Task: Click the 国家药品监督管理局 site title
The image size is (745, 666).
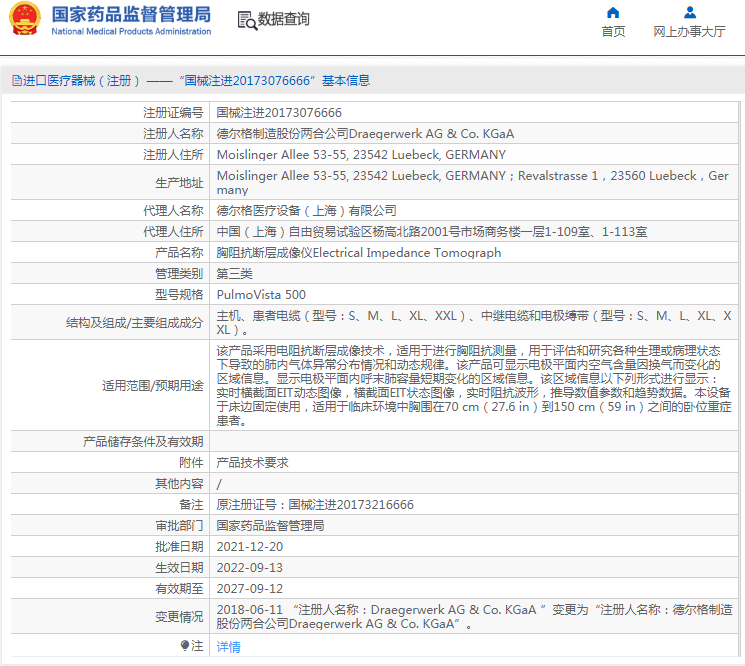Action: (131, 14)
